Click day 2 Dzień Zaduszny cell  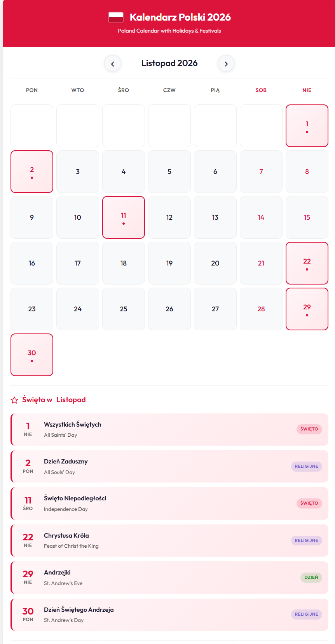click(x=32, y=172)
